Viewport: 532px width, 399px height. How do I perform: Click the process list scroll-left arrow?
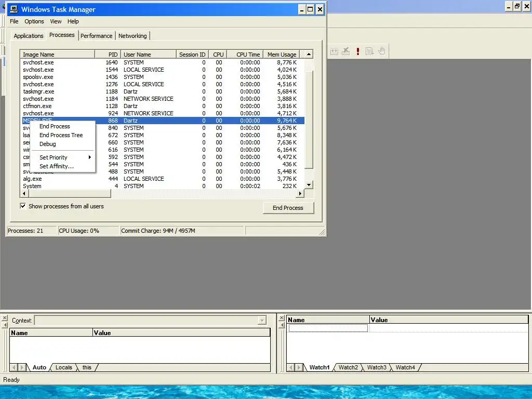click(24, 193)
